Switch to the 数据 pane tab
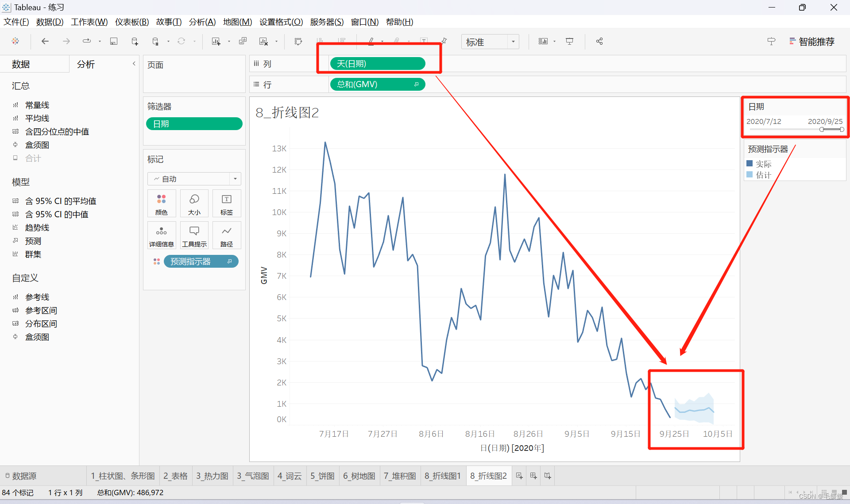The image size is (850, 504). coord(21,64)
